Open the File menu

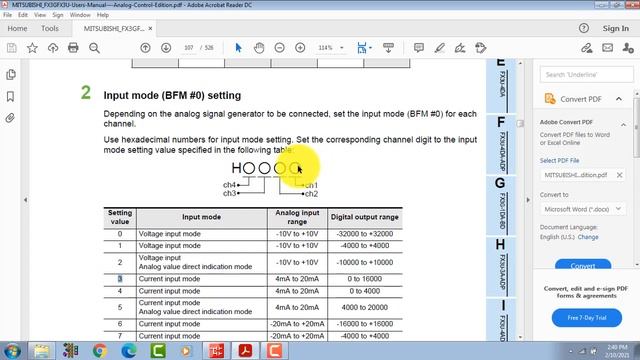[x=7, y=15]
